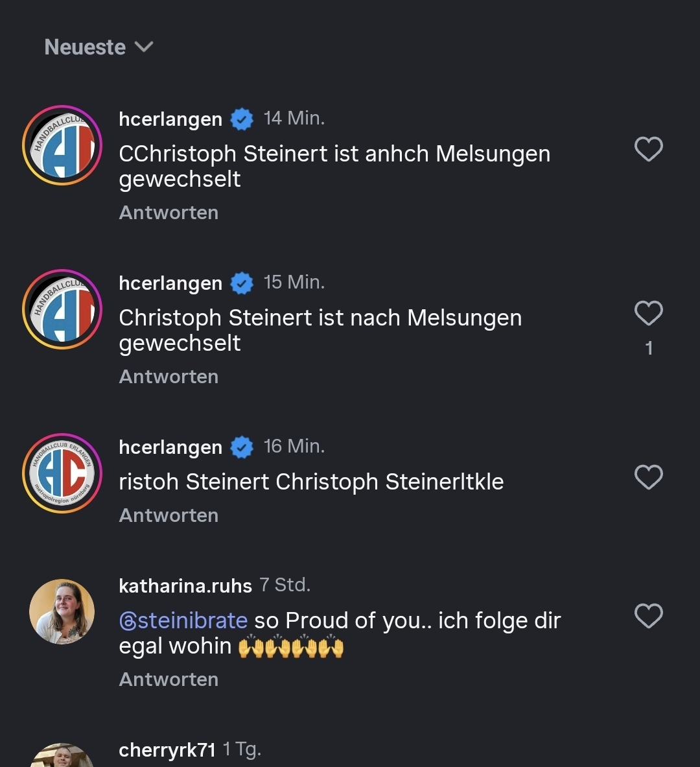The height and width of the screenshot is (767, 700).
Task: Tap Antworten under katharina.ruhs's comment
Action: coord(169,679)
